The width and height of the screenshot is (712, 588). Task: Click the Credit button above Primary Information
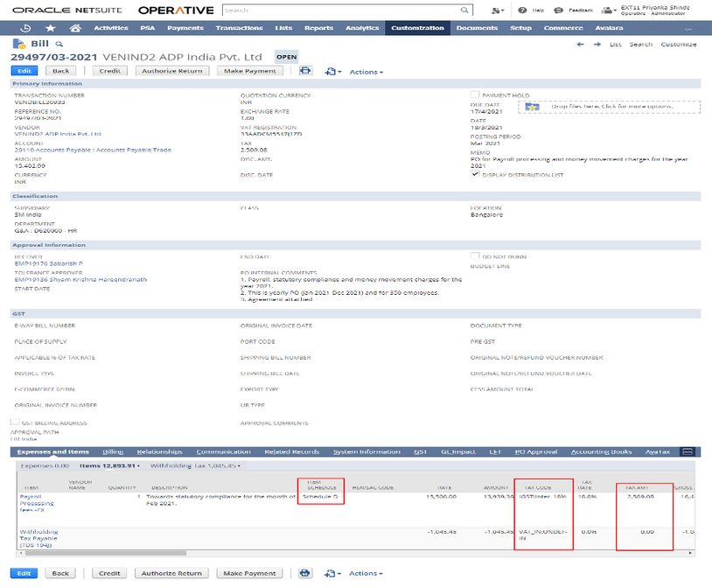click(110, 71)
